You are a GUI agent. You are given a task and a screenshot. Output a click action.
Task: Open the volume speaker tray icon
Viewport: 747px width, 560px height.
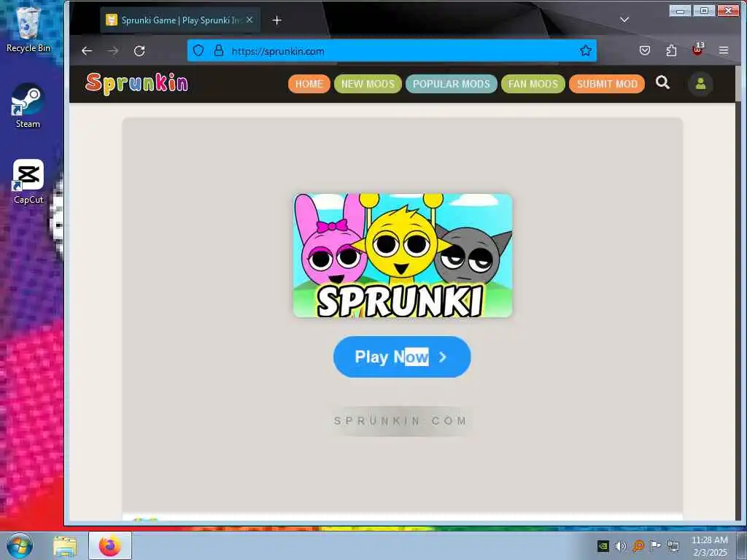(620, 545)
